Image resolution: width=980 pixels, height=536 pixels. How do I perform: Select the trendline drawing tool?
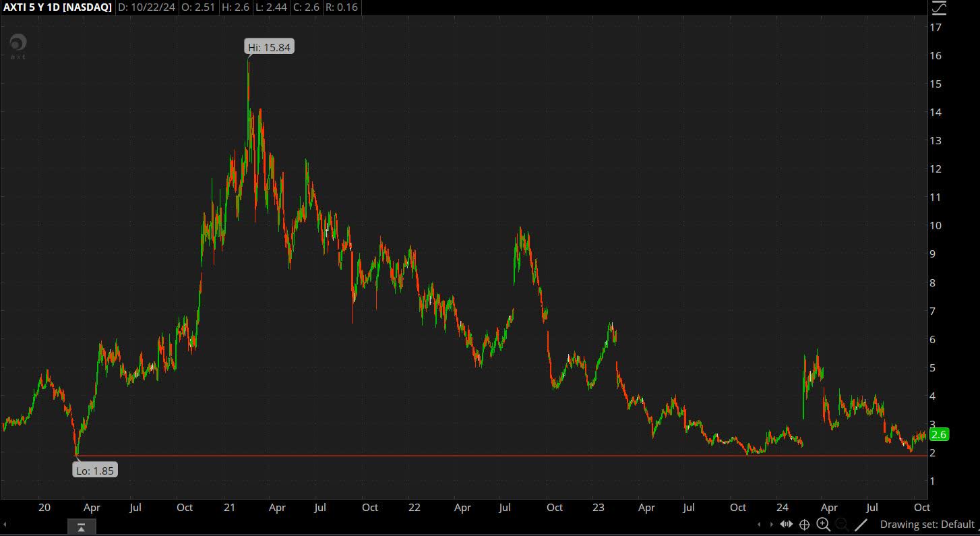(861, 524)
